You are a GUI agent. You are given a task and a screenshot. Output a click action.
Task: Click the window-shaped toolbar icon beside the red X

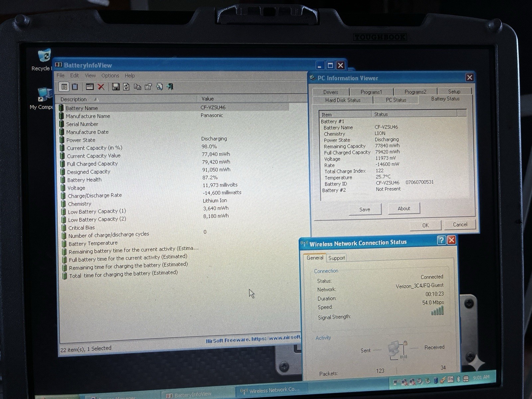(89, 87)
